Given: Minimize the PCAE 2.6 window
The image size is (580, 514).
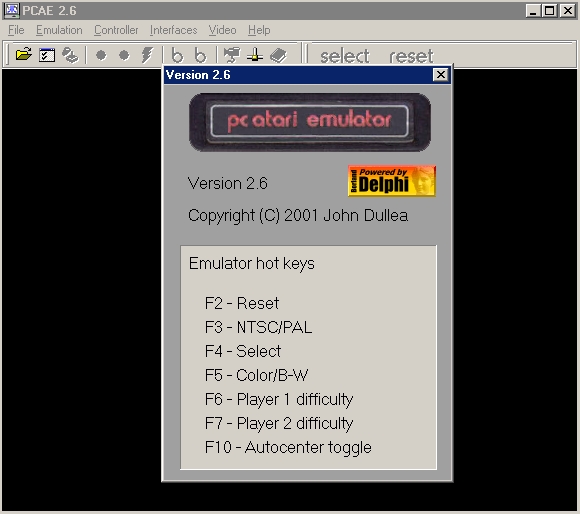Looking at the screenshot, I should (x=533, y=10).
